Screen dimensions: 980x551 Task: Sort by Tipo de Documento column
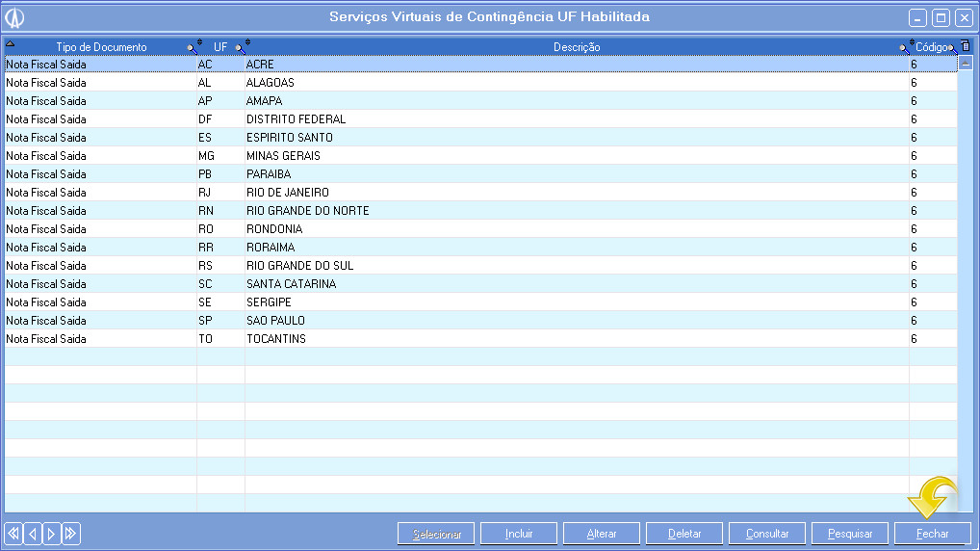[x=101, y=47]
